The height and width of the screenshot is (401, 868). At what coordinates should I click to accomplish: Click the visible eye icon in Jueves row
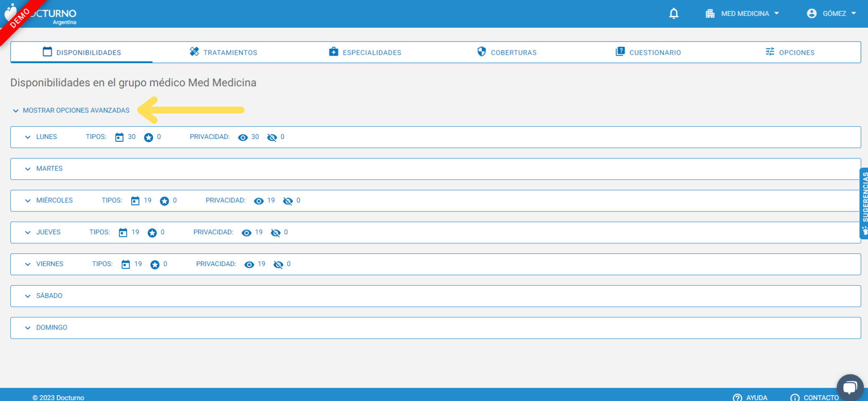coord(246,233)
